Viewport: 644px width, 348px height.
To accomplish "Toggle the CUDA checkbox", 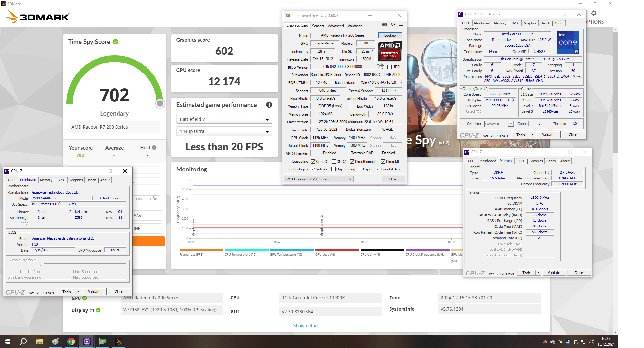I will 334,162.
